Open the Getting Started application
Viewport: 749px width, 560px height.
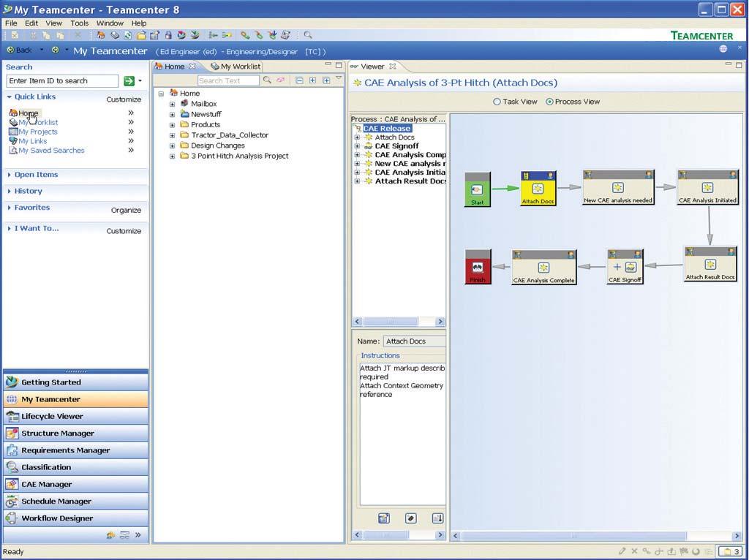coord(75,382)
